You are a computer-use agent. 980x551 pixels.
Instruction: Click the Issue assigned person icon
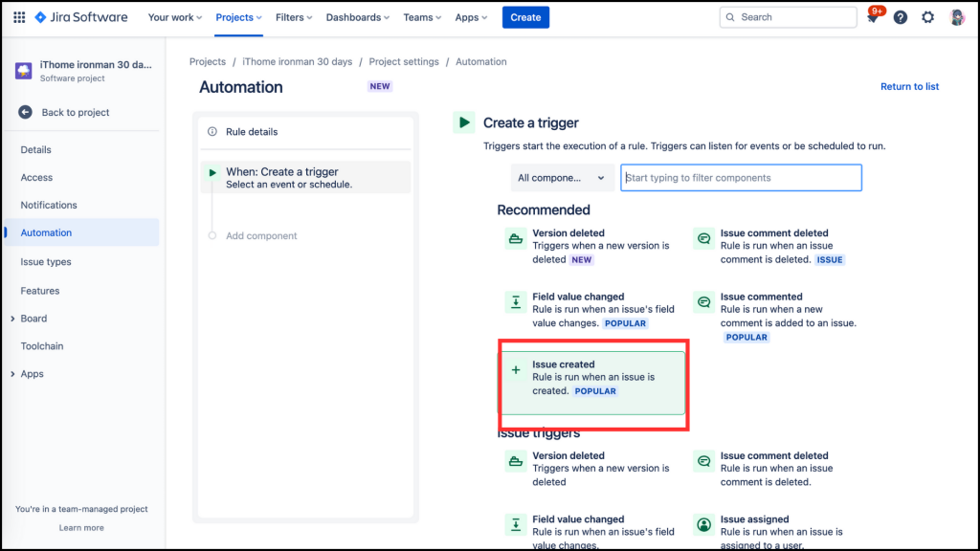pos(703,525)
